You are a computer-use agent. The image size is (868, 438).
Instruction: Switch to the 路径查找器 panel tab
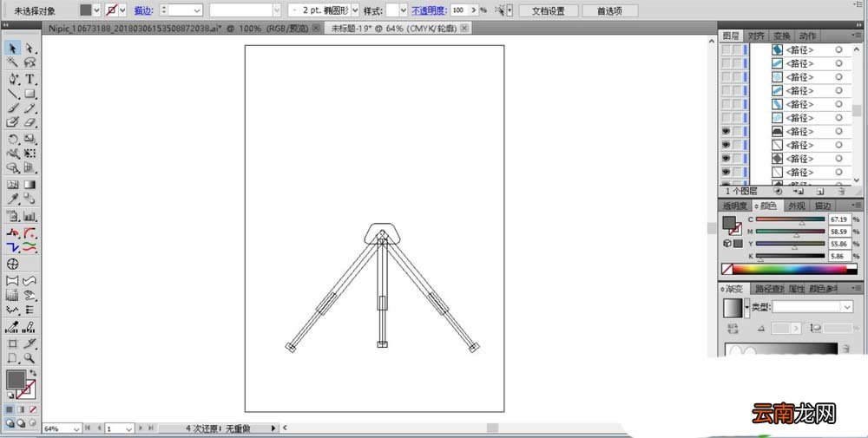tap(769, 289)
